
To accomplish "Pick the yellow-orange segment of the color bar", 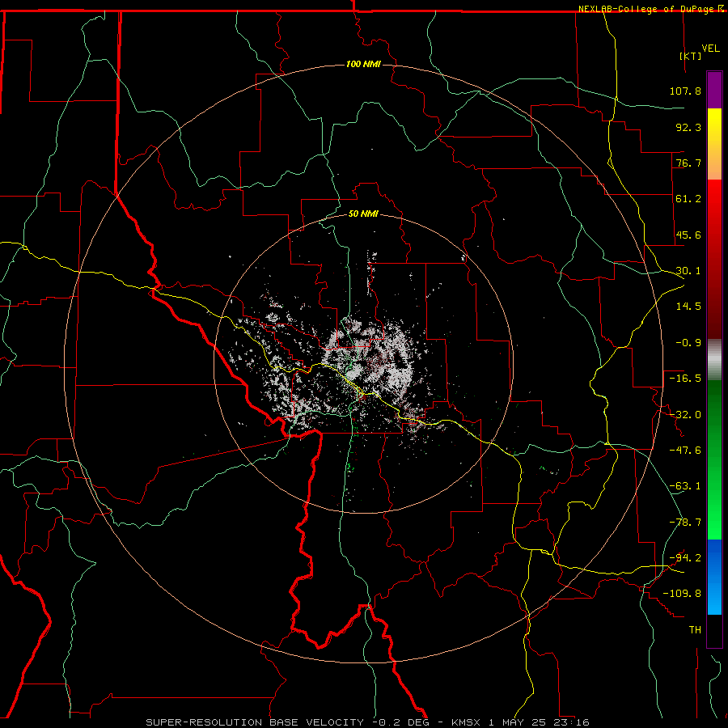I will click(714, 144).
